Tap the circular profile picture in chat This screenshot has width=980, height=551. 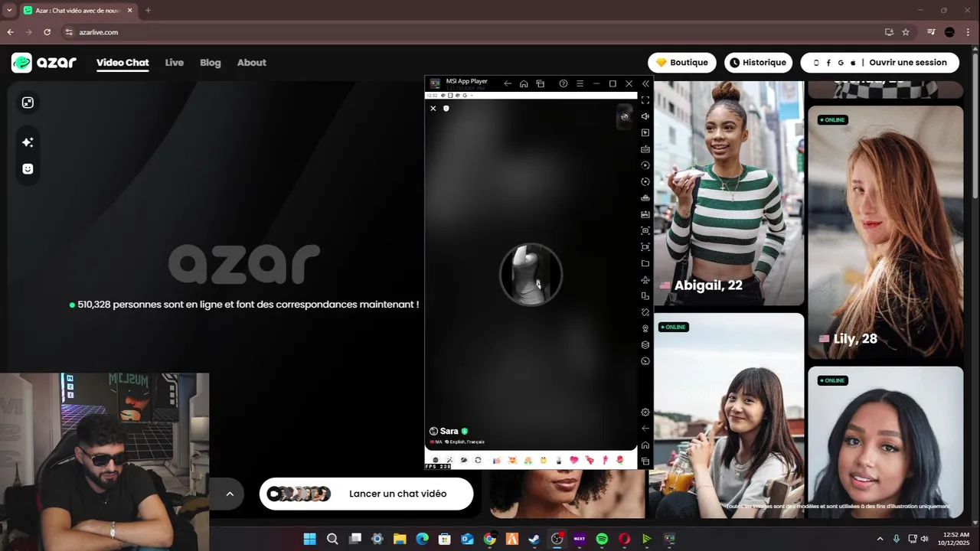coord(531,275)
